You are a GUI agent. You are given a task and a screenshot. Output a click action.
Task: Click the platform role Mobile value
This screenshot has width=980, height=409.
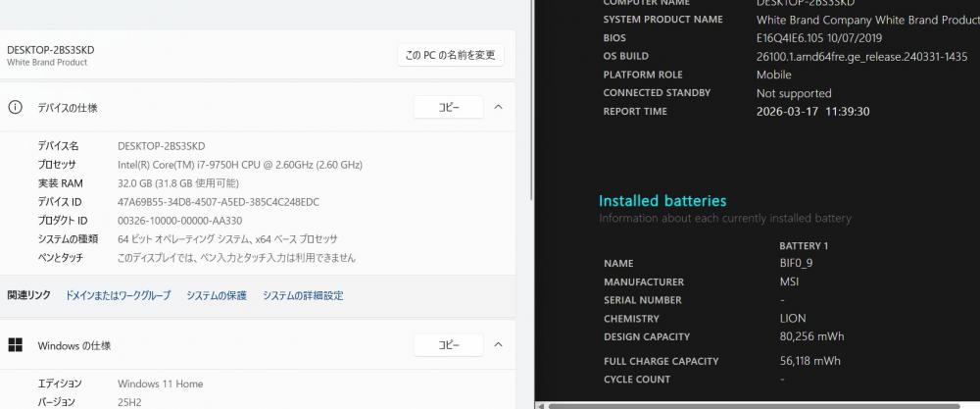pyautogui.click(x=774, y=75)
